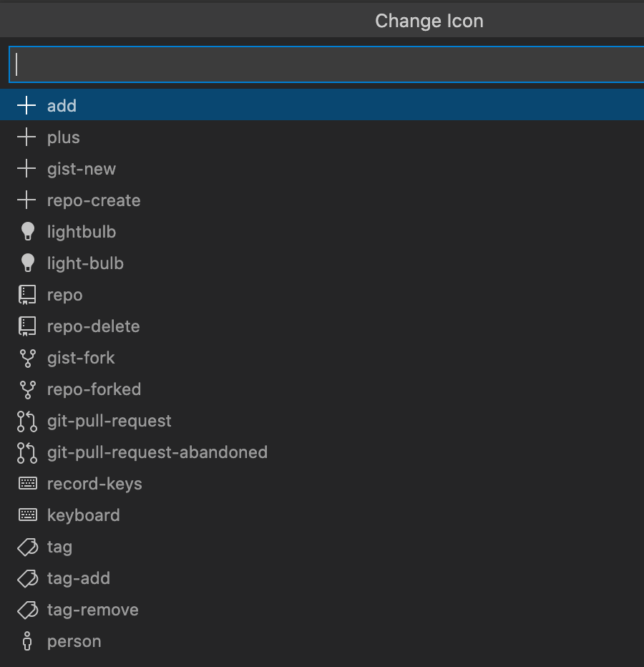The width and height of the screenshot is (644, 667).
Task: Select the gist-new list entry
Action: [x=82, y=169]
